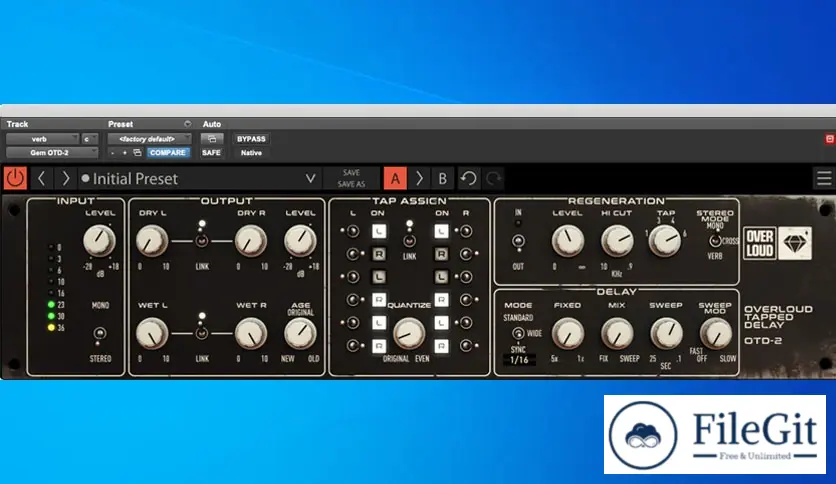This screenshot has height=484, width=836.
Task: Toggle tap 1 L ON button in left column
Action: 379,231
